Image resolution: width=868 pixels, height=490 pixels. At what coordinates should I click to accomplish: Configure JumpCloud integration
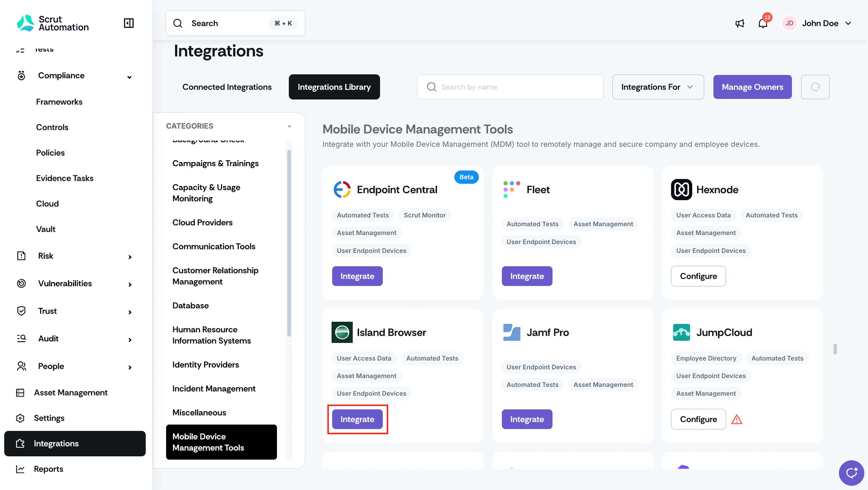698,419
